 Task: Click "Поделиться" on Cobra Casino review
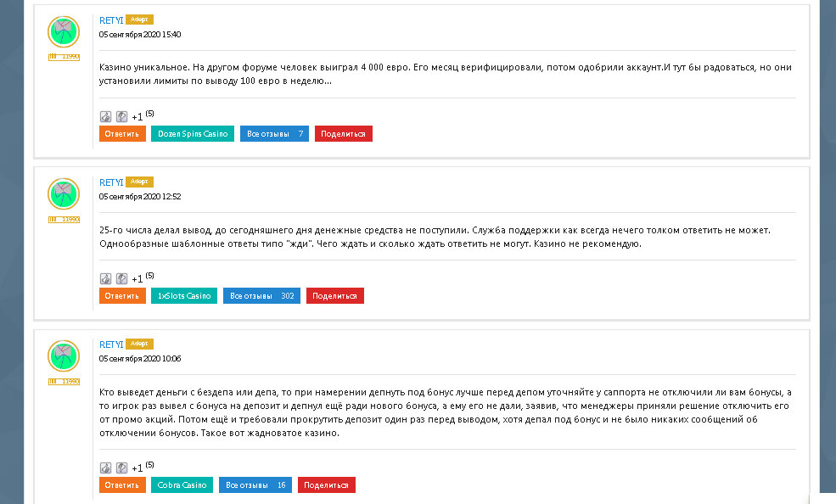click(x=326, y=485)
